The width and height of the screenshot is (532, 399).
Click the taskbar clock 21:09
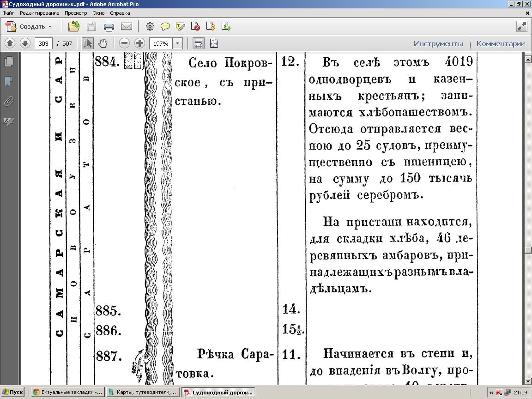pos(520,393)
